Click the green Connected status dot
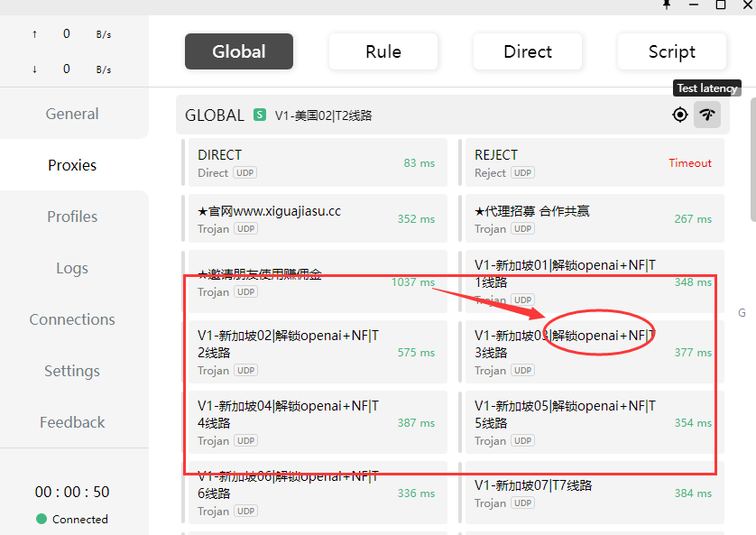This screenshot has height=535, width=756. point(41,519)
